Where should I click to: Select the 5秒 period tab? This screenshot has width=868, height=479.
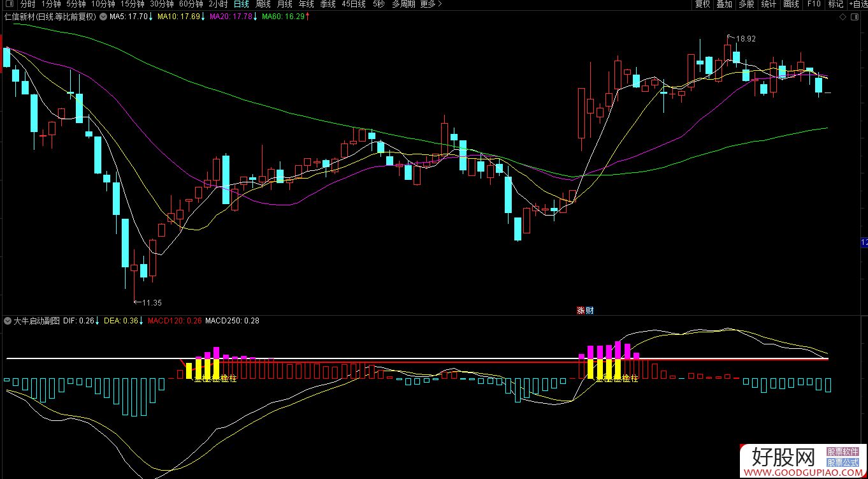pos(379,4)
